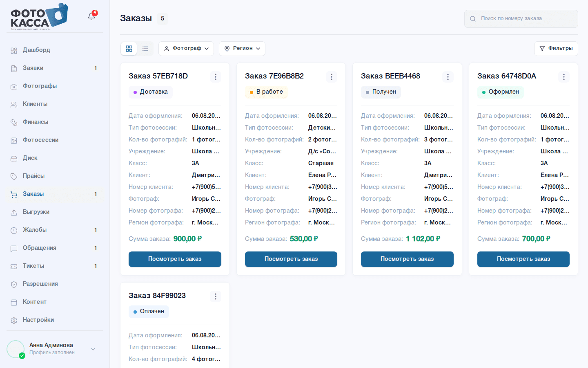The height and width of the screenshot is (368, 588).
Task: Switch to grid view
Action: coord(129,49)
